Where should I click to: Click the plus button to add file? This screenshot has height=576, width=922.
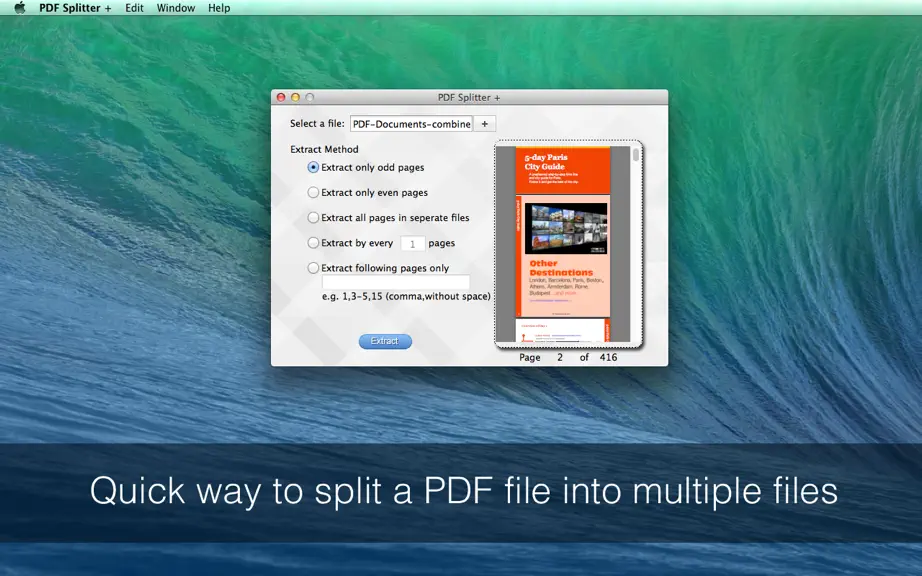[x=485, y=124]
